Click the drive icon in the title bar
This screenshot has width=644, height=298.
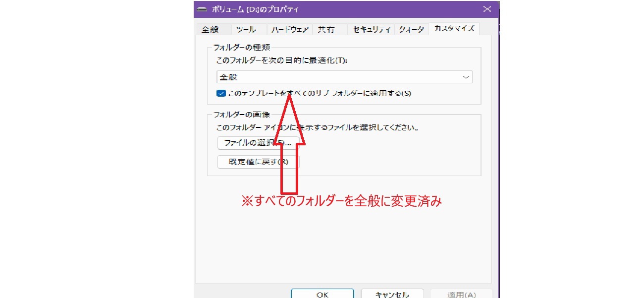[202, 9]
